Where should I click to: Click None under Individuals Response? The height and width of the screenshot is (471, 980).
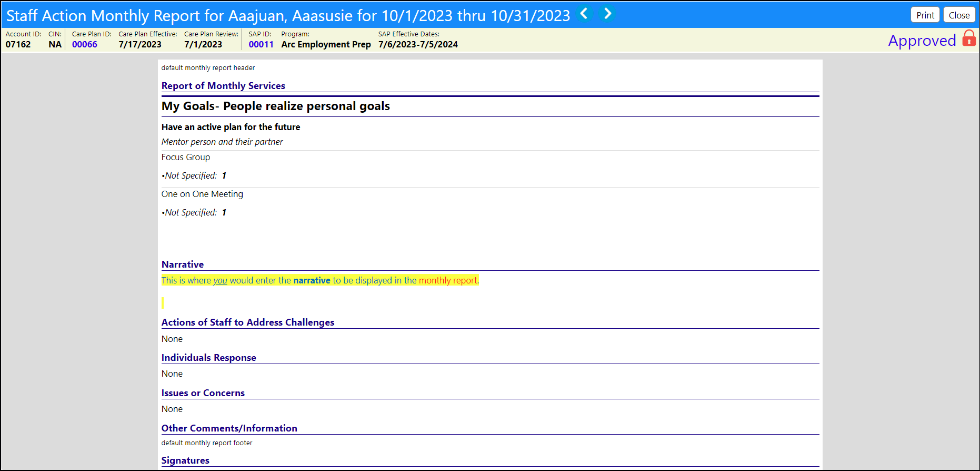172,374
